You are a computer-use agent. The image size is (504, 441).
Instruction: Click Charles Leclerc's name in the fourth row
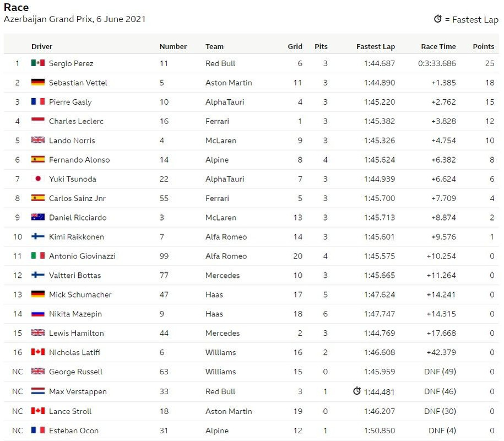(76, 121)
